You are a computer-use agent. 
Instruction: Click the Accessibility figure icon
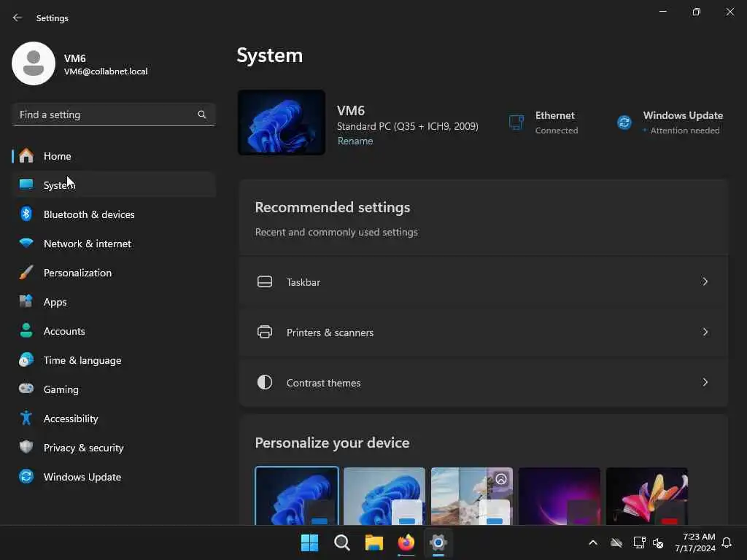[26, 418]
